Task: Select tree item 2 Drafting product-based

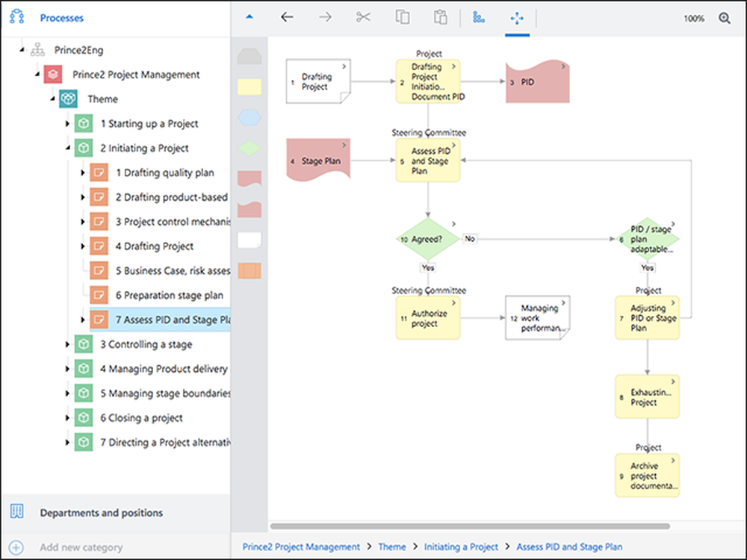Action: click(x=172, y=197)
